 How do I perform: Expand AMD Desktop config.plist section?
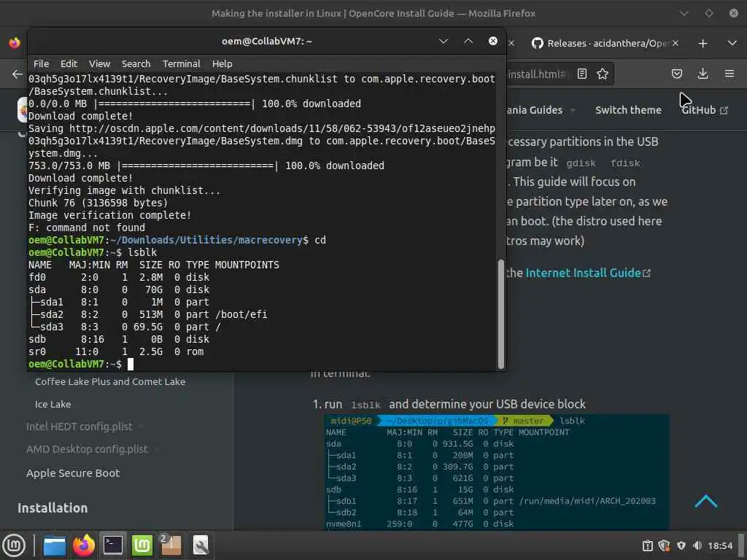coord(88,449)
